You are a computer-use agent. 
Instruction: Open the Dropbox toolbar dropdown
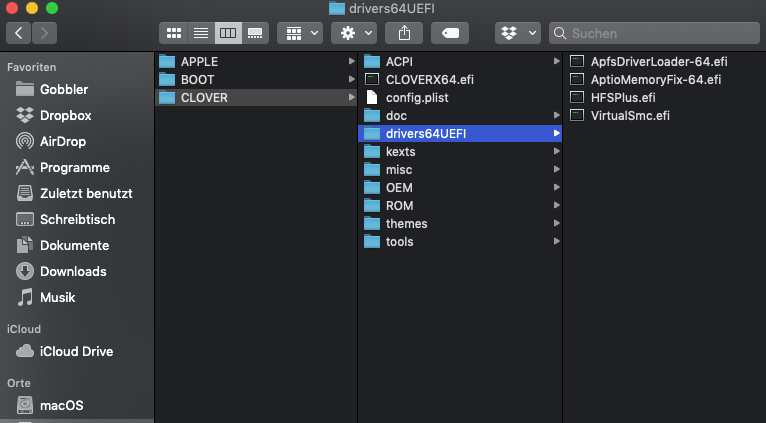point(518,33)
